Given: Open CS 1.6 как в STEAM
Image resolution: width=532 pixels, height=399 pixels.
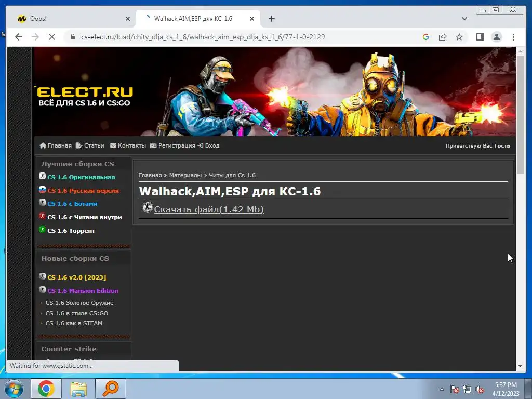Looking at the screenshot, I should [x=74, y=323].
